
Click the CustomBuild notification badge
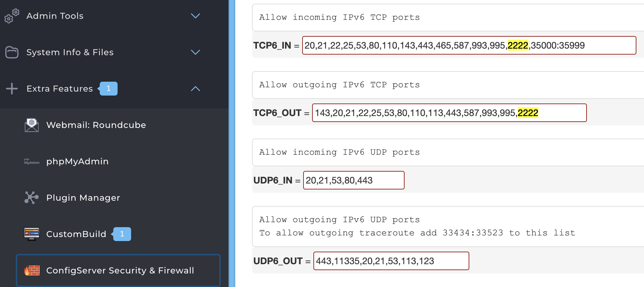(122, 234)
